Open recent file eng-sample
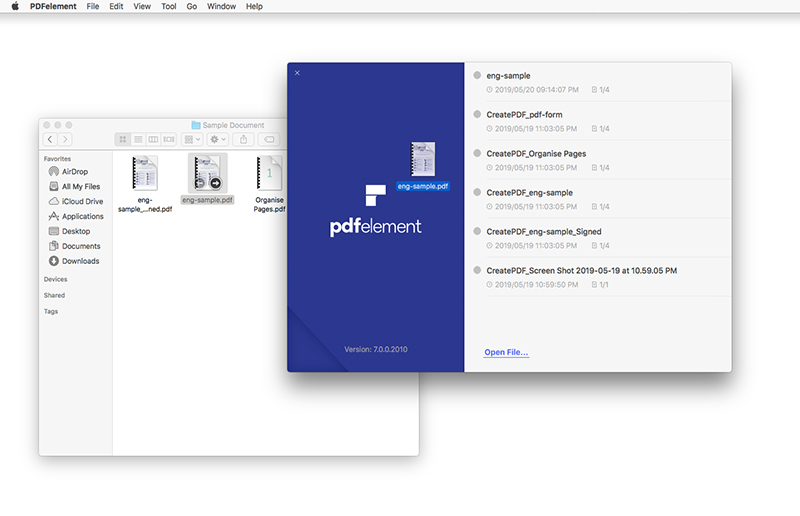Screen dimensions: 800x516 click(x=599, y=82)
